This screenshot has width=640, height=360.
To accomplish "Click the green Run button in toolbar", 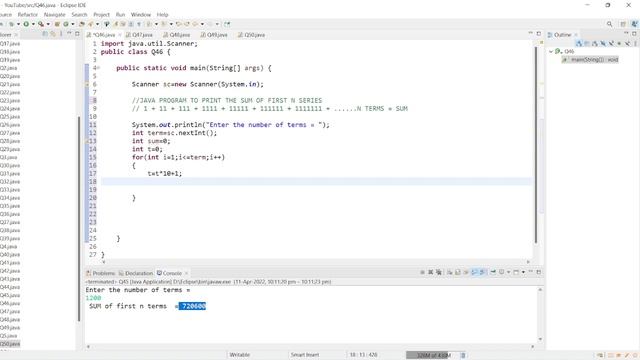I will (26, 24).
